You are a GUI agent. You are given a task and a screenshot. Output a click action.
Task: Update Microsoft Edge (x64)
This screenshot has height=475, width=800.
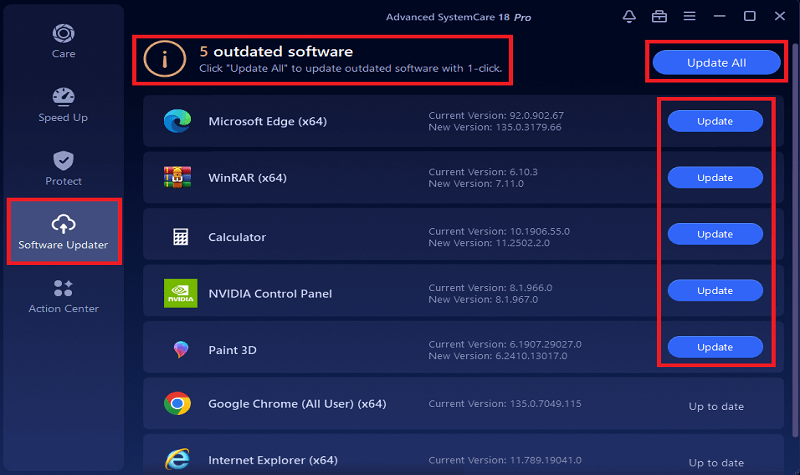(715, 121)
